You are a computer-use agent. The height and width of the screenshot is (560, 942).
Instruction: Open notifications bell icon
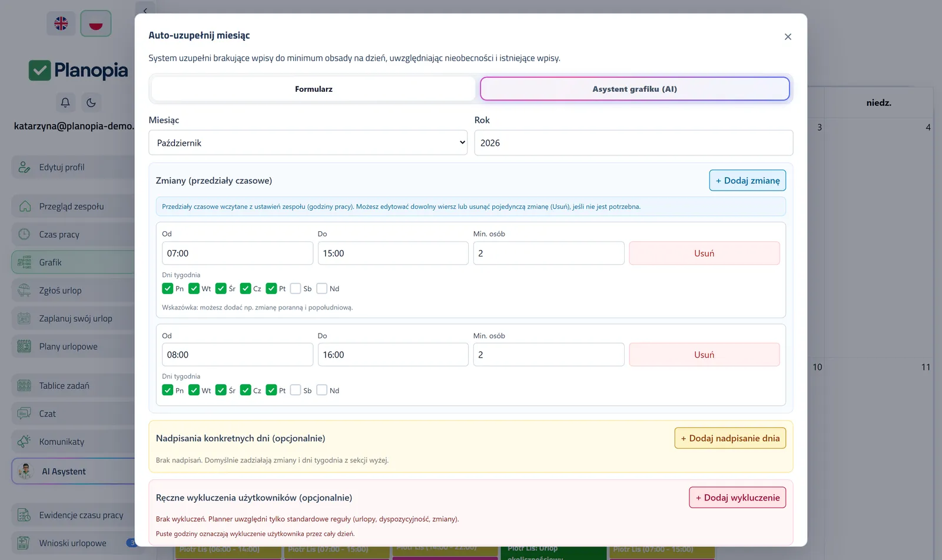click(65, 102)
